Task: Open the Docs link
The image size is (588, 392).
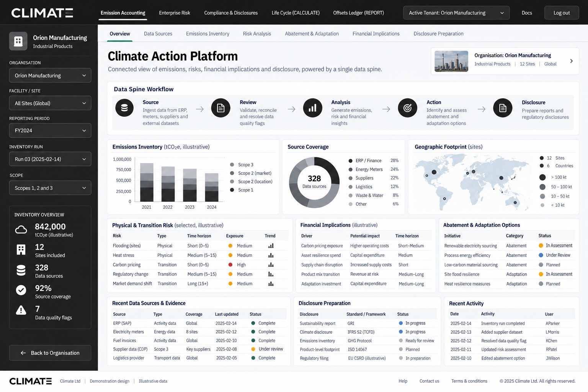Action: 527,13
